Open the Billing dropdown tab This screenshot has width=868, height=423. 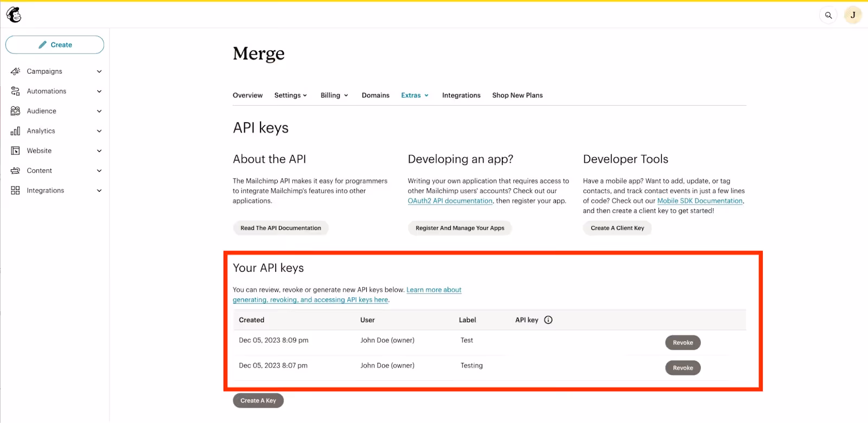(334, 95)
